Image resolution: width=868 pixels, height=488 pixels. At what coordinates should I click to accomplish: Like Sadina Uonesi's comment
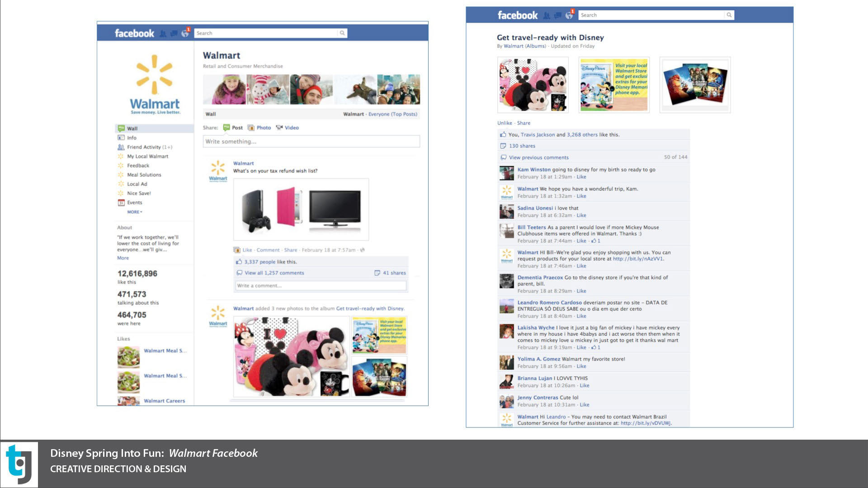tap(581, 216)
